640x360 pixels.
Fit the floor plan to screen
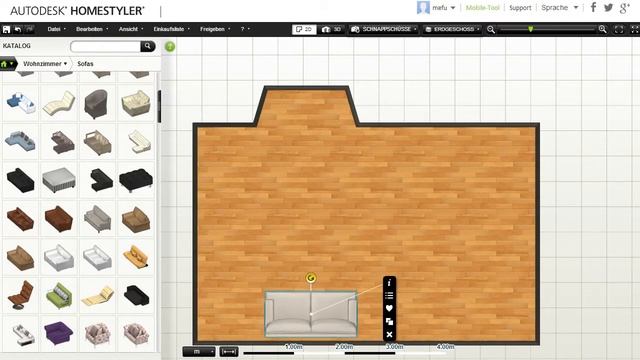[x=619, y=29]
